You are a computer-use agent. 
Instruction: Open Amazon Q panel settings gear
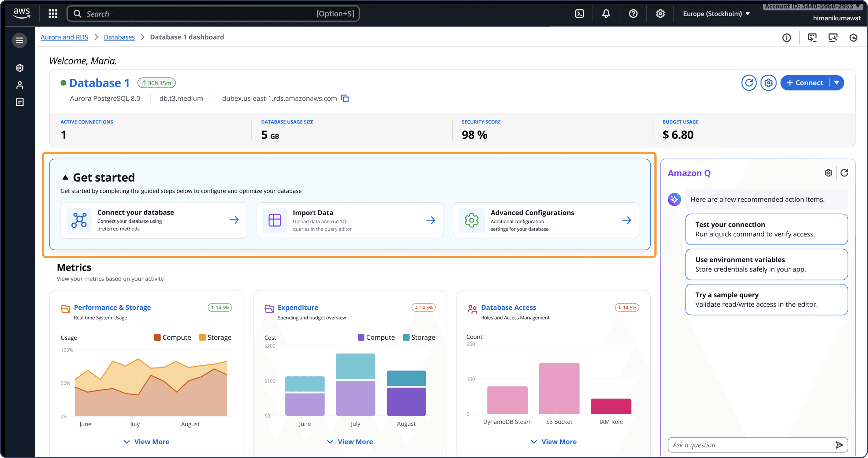(x=828, y=173)
